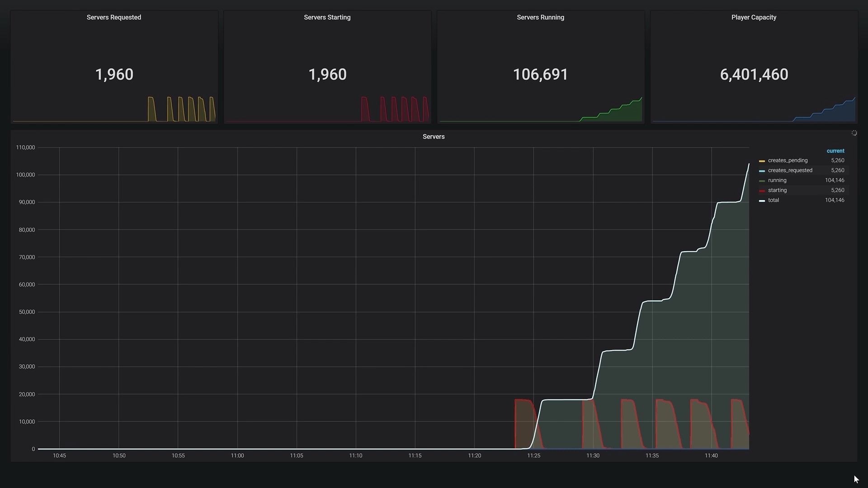The width and height of the screenshot is (868, 488).
Task: Toggle the starting series in legend
Action: click(x=777, y=190)
